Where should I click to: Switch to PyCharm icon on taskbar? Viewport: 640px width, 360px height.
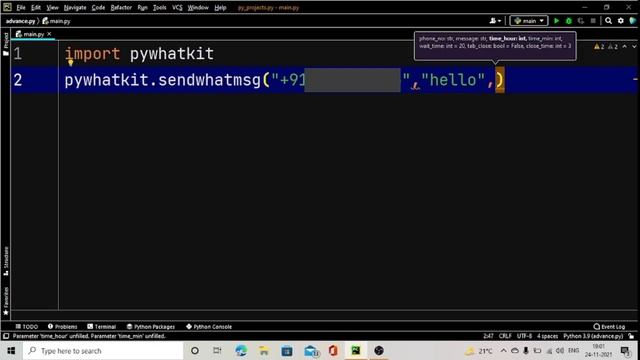click(356, 351)
